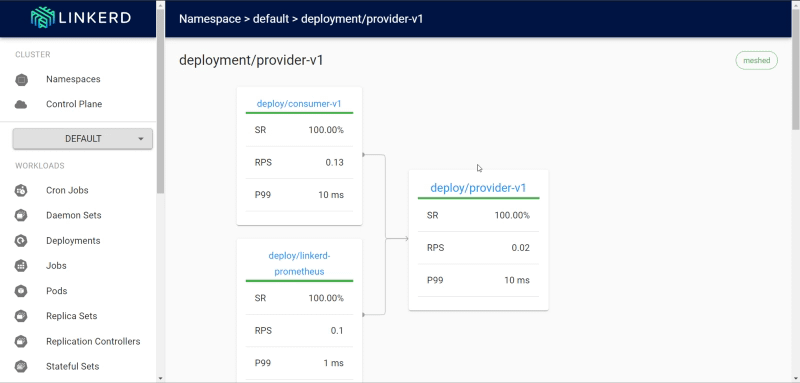800x383 pixels.
Task: Click provider-v1 RPS value 0.02
Action: point(521,248)
